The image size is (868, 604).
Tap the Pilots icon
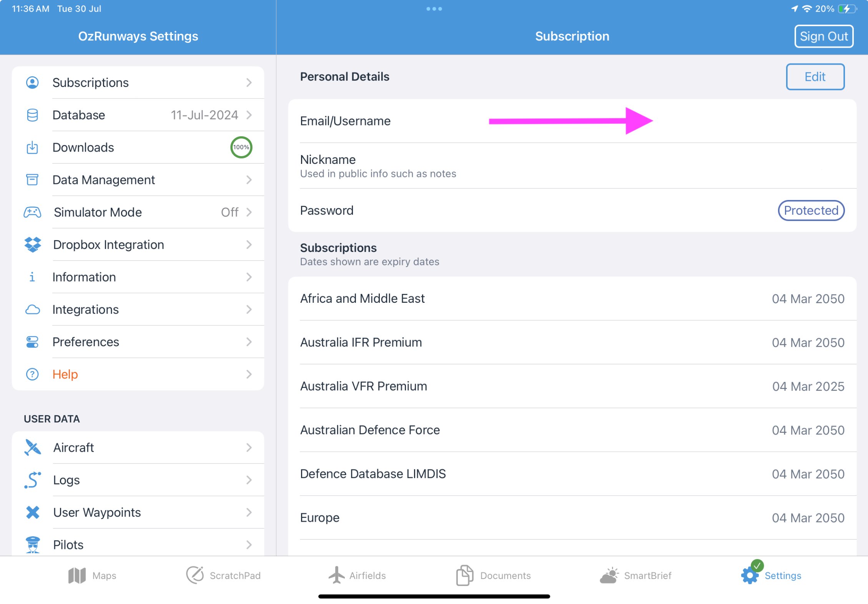tap(33, 544)
